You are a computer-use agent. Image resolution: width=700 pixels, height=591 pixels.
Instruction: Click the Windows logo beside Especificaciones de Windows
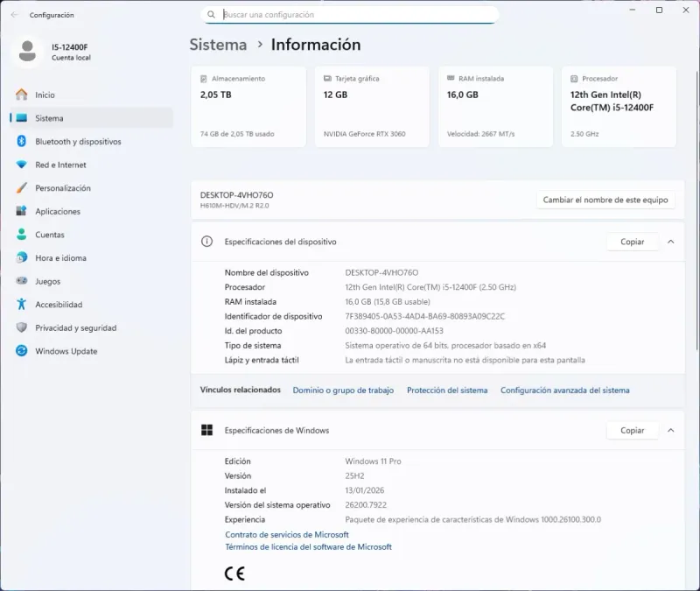tap(206, 430)
